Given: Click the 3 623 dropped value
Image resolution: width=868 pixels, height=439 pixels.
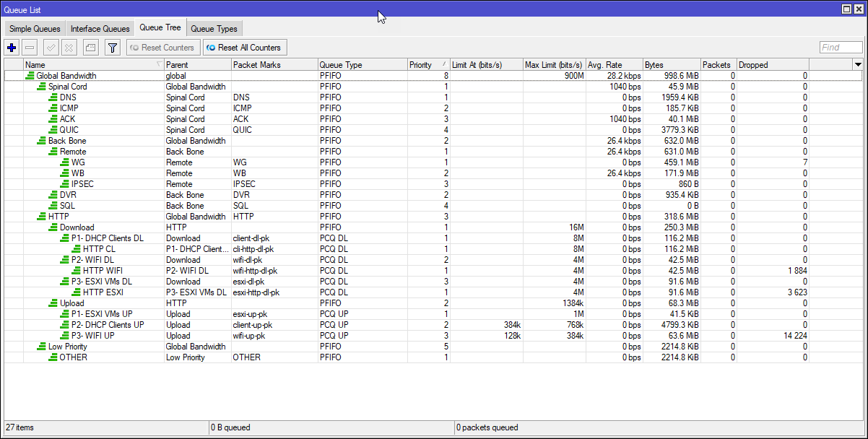Looking at the screenshot, I should (x=796, y=292).
